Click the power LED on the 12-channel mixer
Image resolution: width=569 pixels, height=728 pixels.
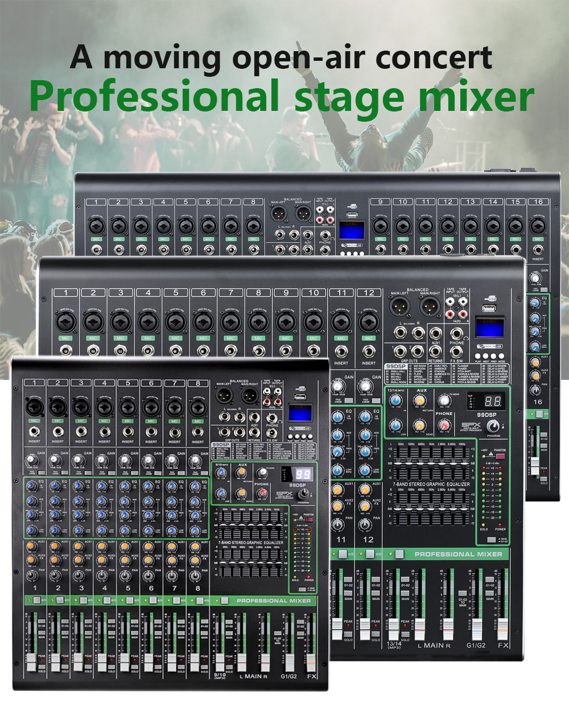click(x=500, y=524)
